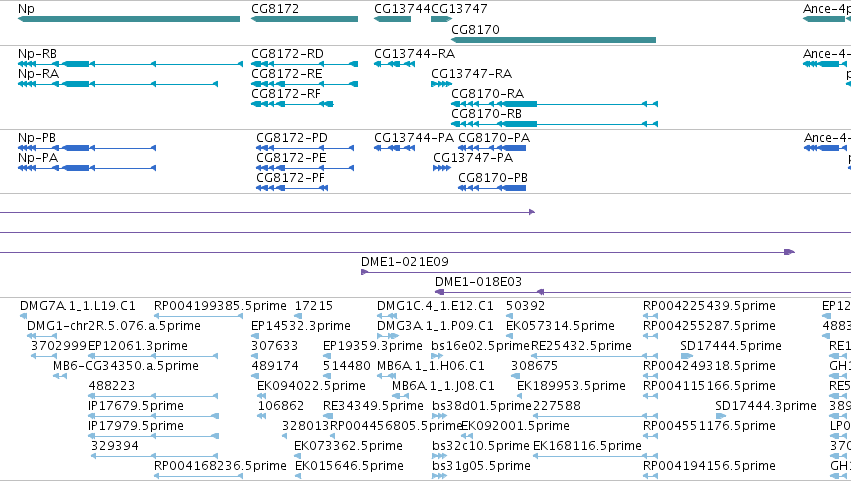Select transcript Np-RB

(130, 64)
